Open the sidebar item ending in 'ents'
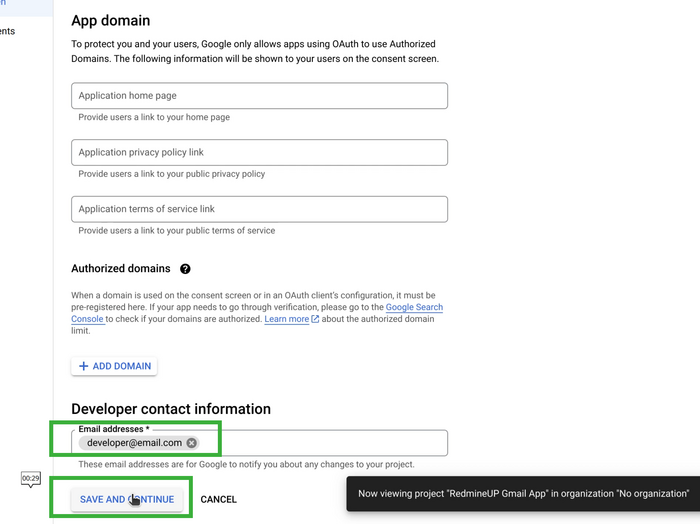The width and height of the screenshot is (700, 524). [8, 31]
